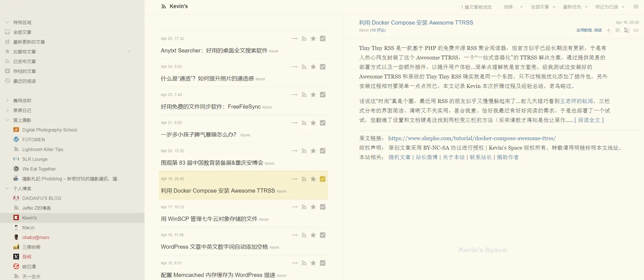Check the checkbox on the Memcached article row

[323, 263]
